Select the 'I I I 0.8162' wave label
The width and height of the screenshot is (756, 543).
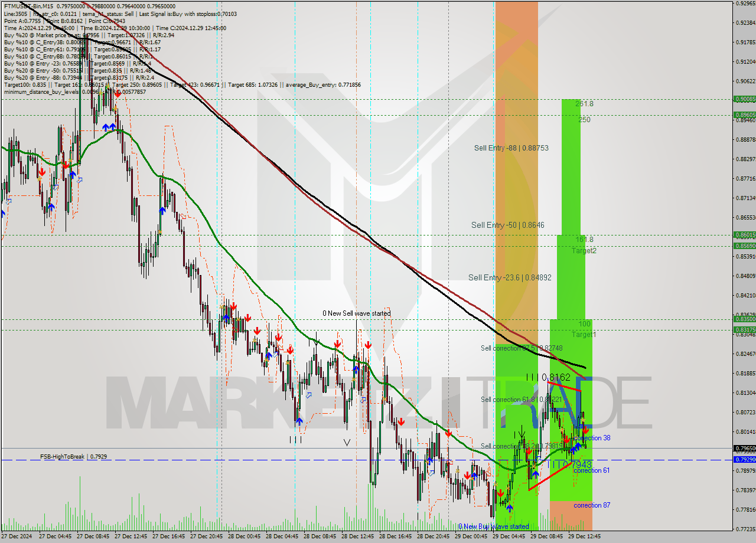click(x=548, y=377)
